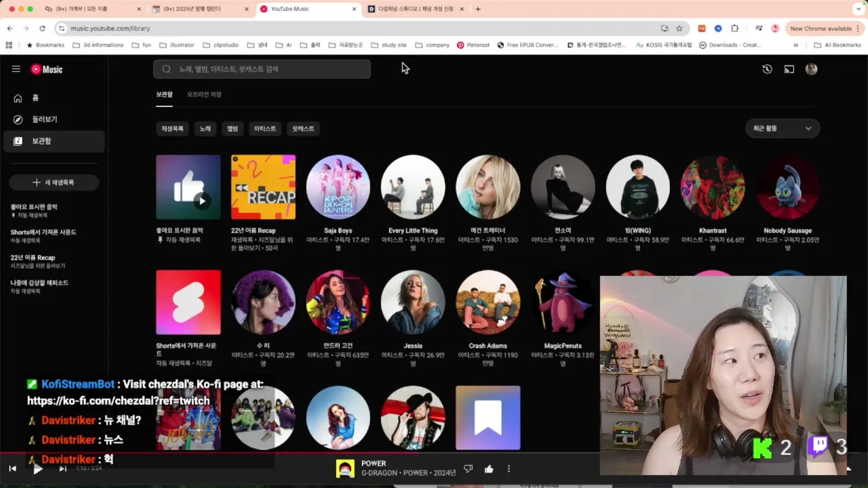The image size is (868, 488).
Task: Open the watch history clock icon
Action: pyautogui.click(x=767, y=69)
